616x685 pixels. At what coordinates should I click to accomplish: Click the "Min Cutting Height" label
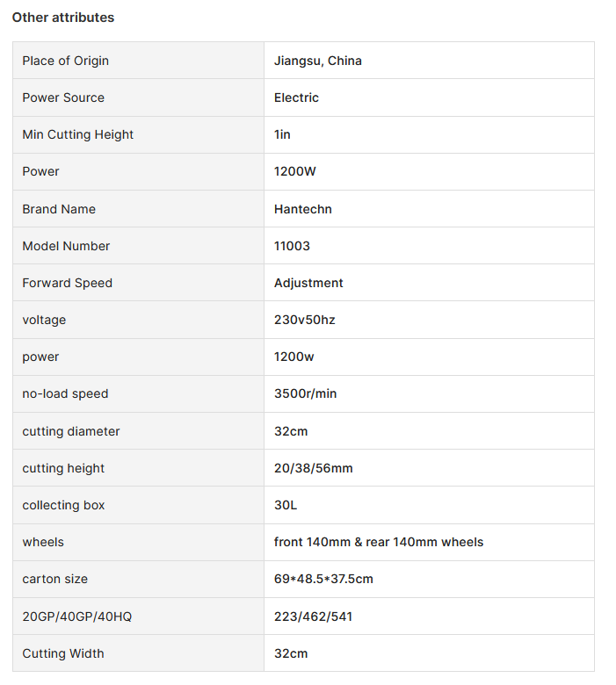[78, 134]
